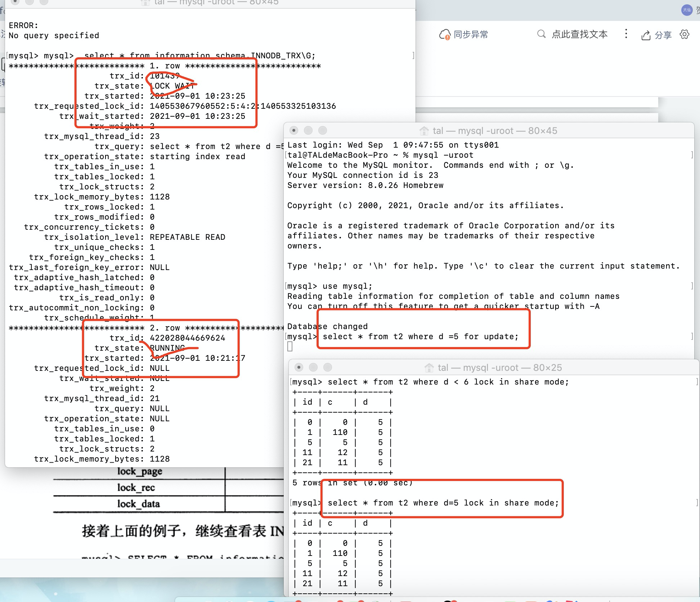Screen dimensions: 700x602
Task: Focus the 点此查找文本 search field
Action: (x=579, y=34)
